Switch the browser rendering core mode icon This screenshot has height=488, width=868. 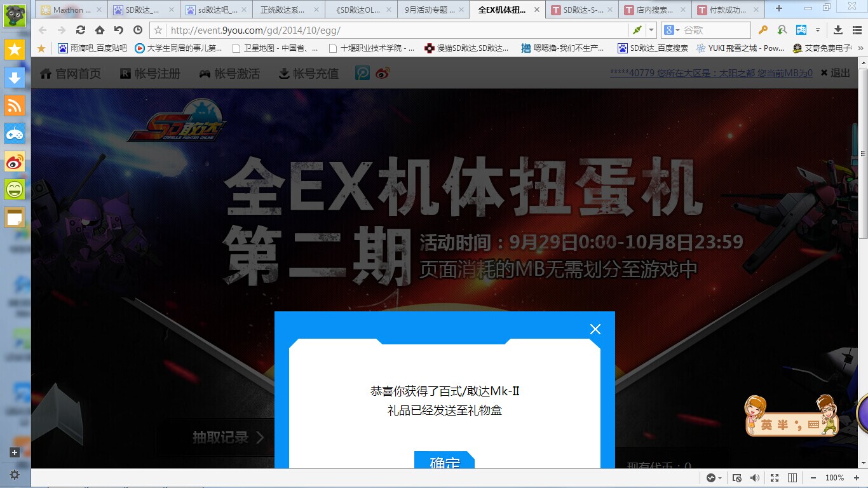pyautogui.click(x=637, y=30)
